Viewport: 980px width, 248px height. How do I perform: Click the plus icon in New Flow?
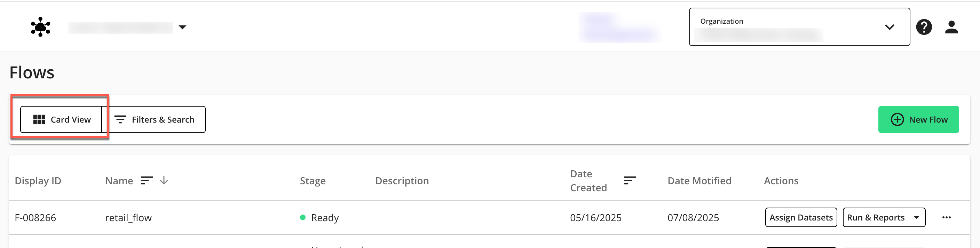coord(897,119)
